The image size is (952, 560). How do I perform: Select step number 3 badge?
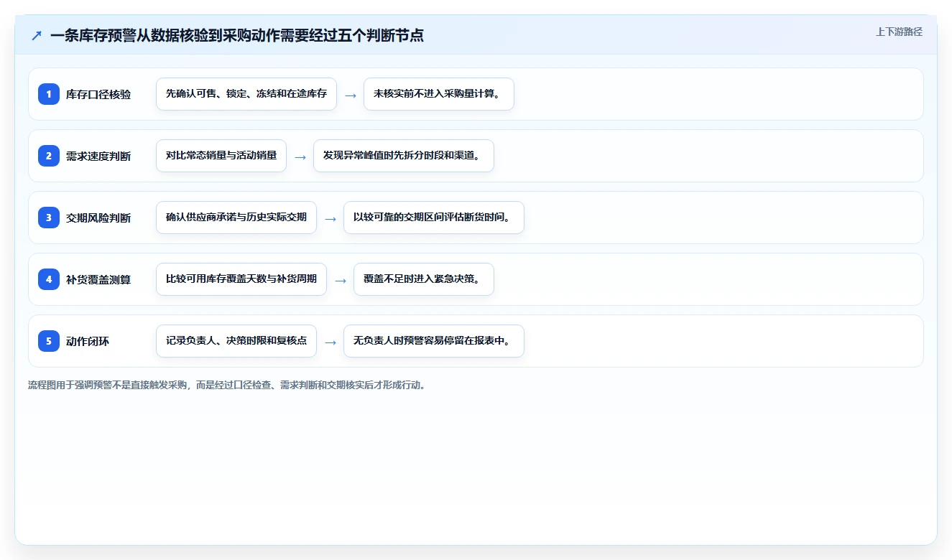[49, 218]
